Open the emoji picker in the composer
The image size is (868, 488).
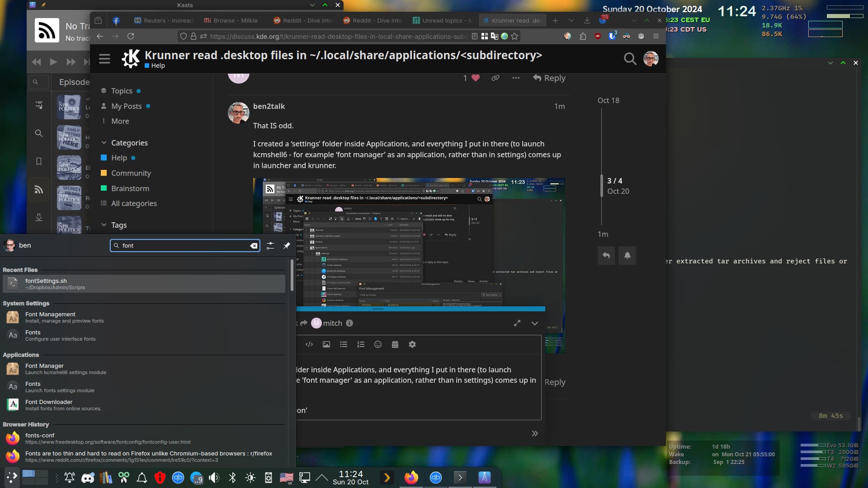(378, 344)
